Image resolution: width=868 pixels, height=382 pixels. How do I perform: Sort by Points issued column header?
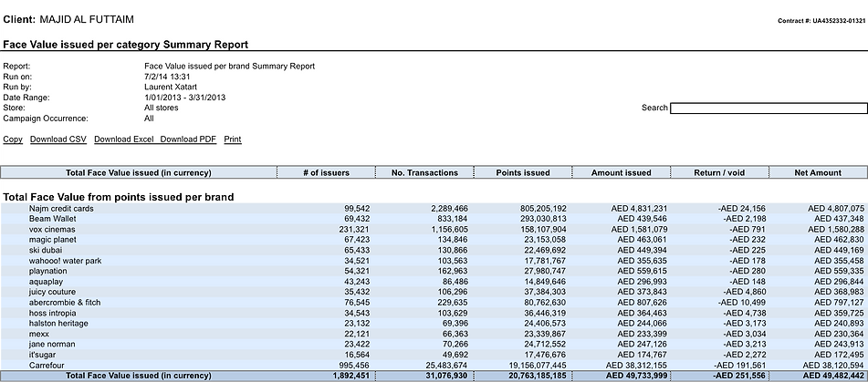click(523, 172)
